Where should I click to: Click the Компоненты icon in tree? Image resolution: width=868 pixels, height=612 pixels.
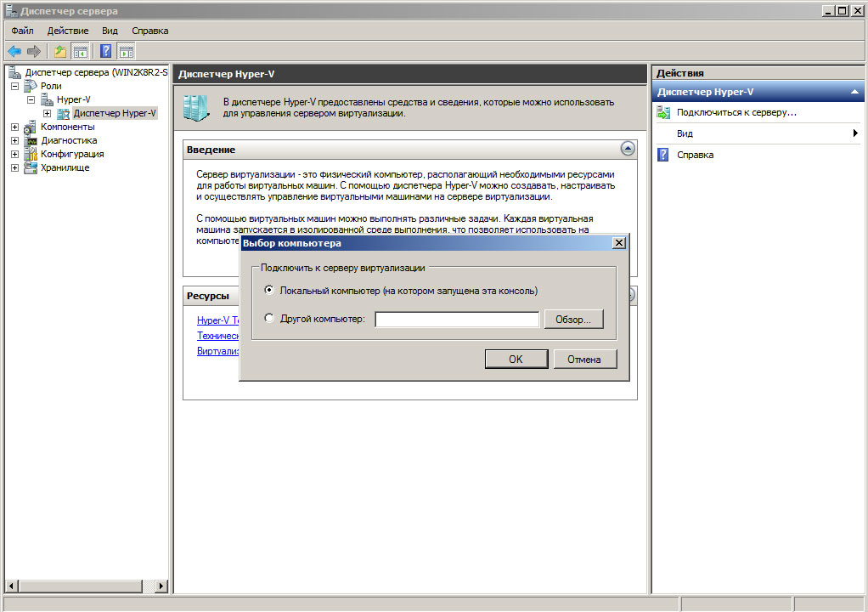coord(31,127)
